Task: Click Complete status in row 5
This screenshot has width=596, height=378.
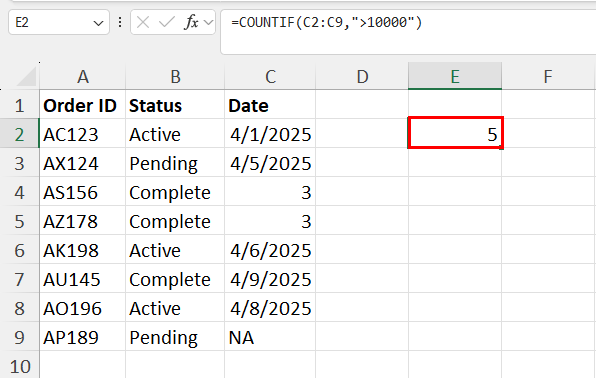Action: coord(175,221)
